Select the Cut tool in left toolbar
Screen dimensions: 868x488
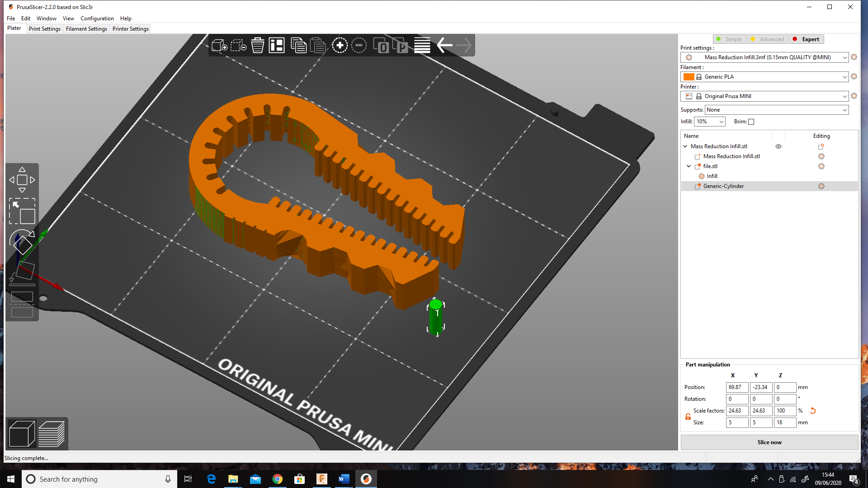pyautogui.click(x=22, y=305)
